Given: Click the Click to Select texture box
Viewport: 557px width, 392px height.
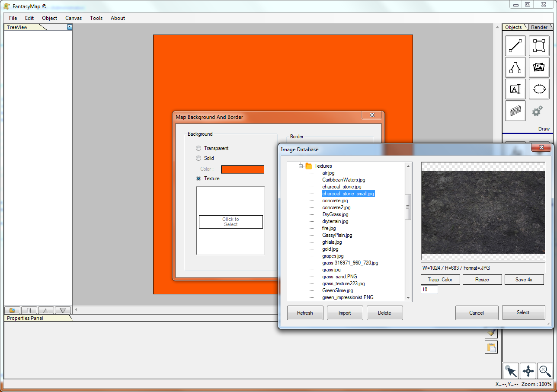Looking at the screenshot, I should click(231, 222).
